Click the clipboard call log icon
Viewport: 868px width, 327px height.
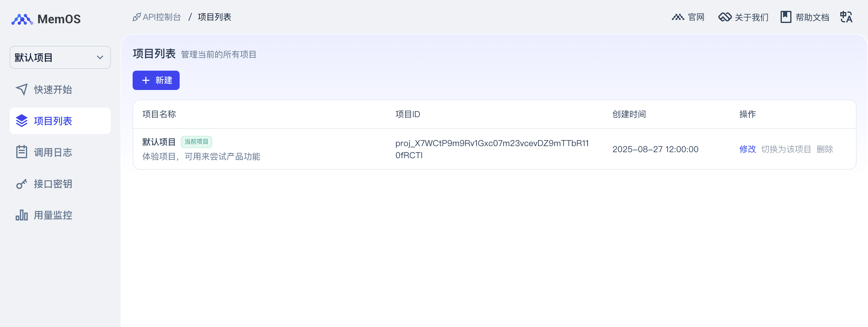click(x=22, y=152)
